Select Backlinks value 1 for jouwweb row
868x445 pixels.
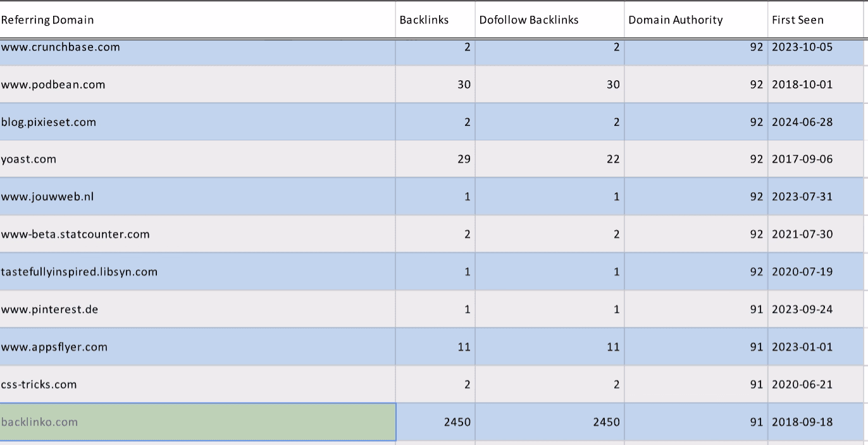click(x=435, y=197)
